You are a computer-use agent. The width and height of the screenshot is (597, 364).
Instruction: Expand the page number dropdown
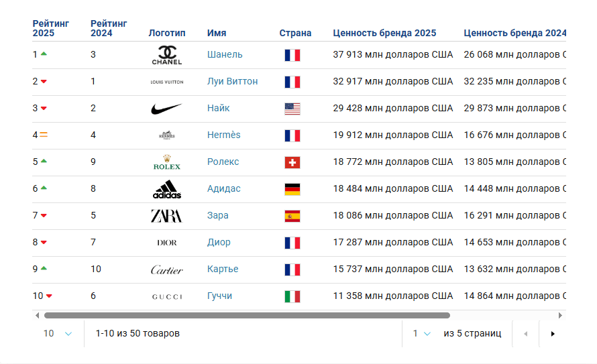(x=421, y=333)
